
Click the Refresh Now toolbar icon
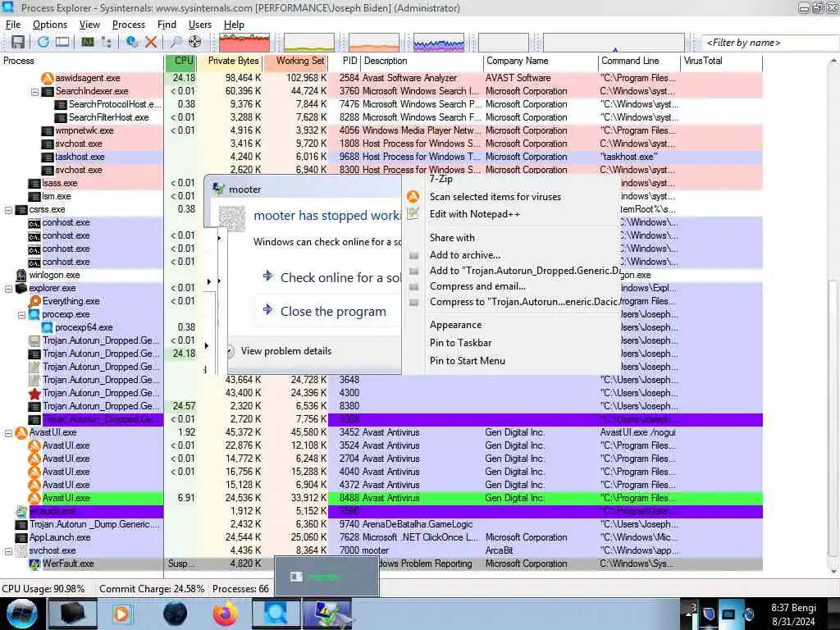(43, 43)
